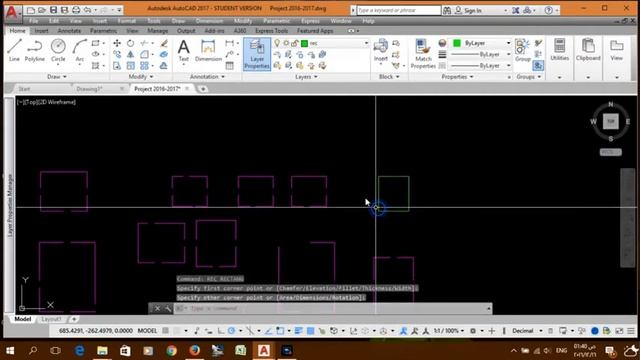
Task: Click the Offset tool in Modify panel
Action: (164, 66)
